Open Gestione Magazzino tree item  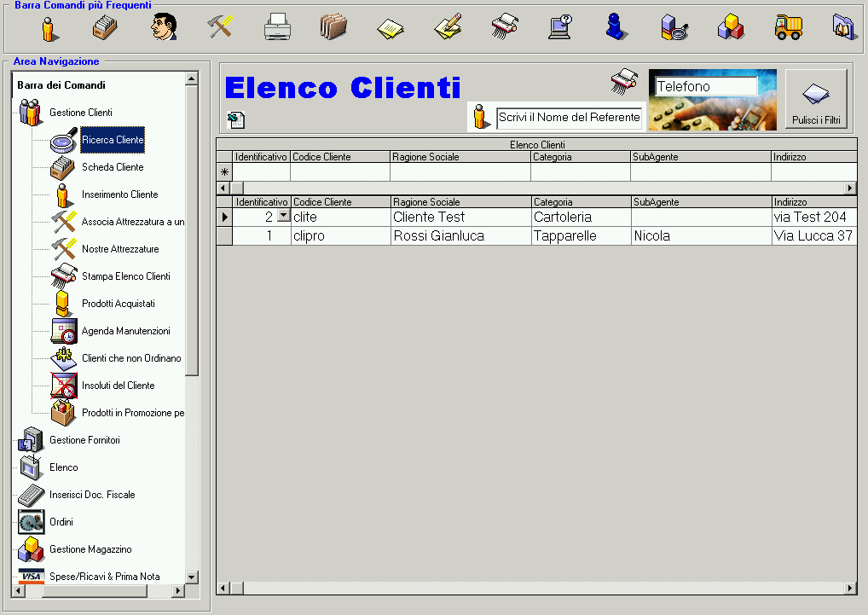[x=90, y=549]
